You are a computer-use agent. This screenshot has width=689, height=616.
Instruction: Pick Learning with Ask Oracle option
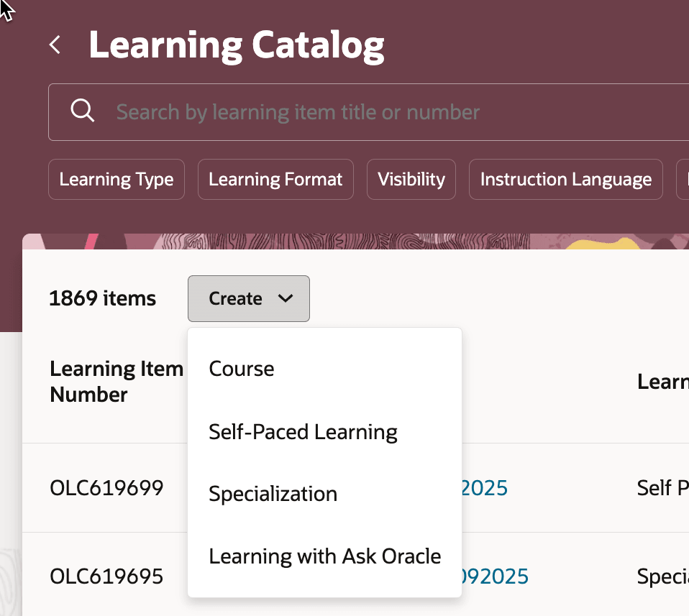pyautogui.click(x=324, y=556)
